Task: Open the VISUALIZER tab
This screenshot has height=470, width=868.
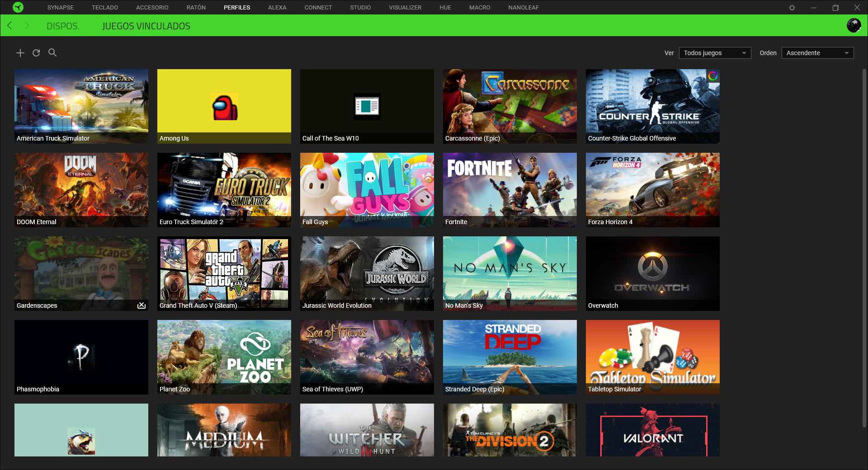Action: click(405, 8)
